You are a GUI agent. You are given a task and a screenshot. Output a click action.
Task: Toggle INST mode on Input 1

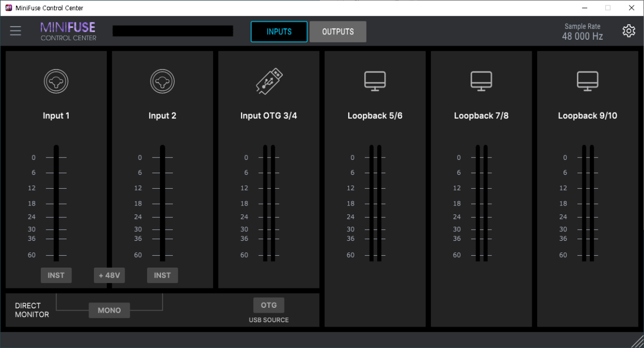56,275
